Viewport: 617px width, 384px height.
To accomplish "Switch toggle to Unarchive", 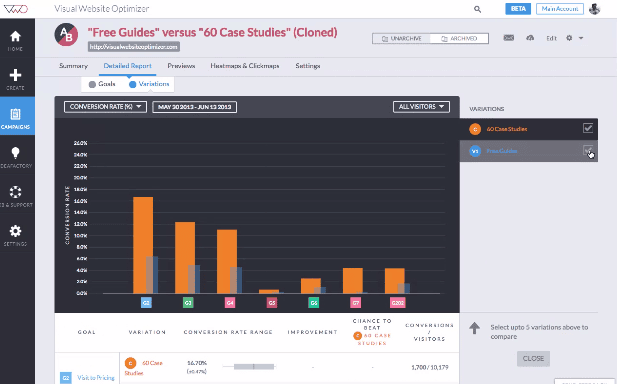I will click(401, 39).
